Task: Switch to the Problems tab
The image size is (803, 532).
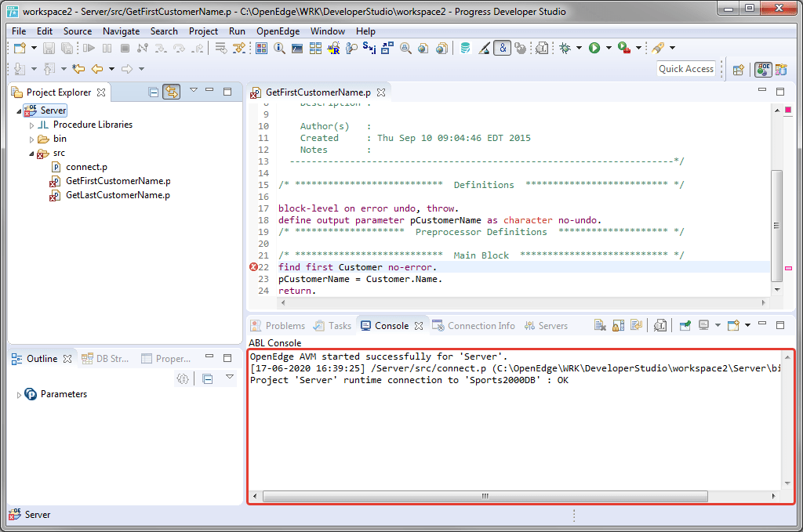Action: click(x=277, y=326)
